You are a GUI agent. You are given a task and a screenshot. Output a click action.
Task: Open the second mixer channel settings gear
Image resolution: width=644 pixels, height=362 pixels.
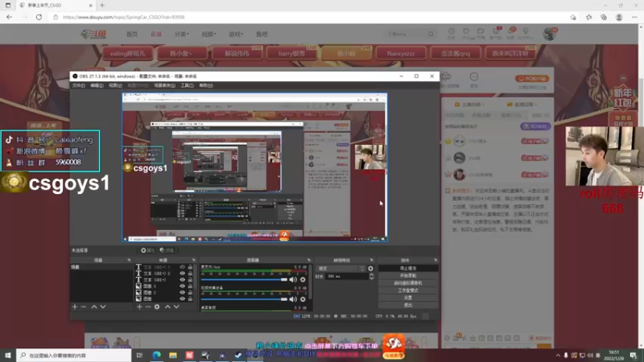[303, 299]
